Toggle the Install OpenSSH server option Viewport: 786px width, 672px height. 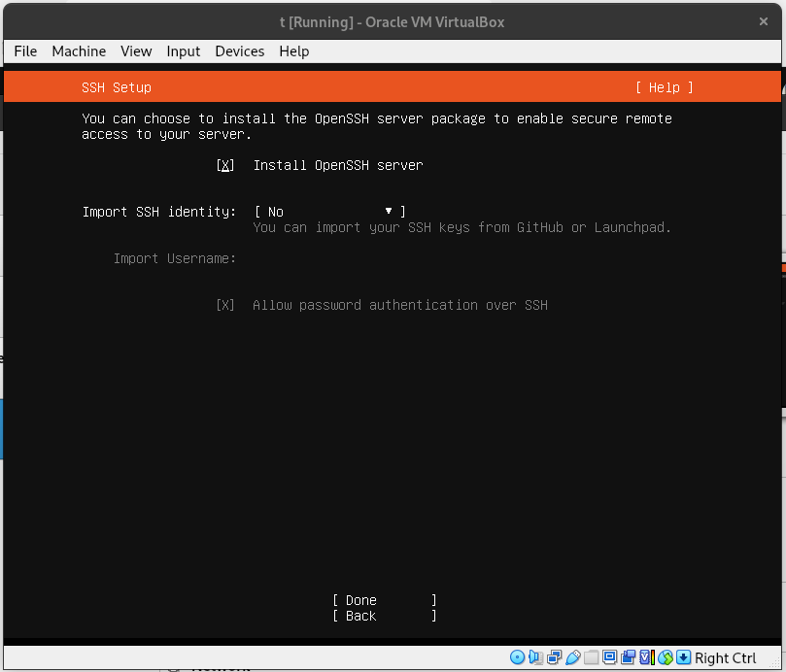coord(224,165)
